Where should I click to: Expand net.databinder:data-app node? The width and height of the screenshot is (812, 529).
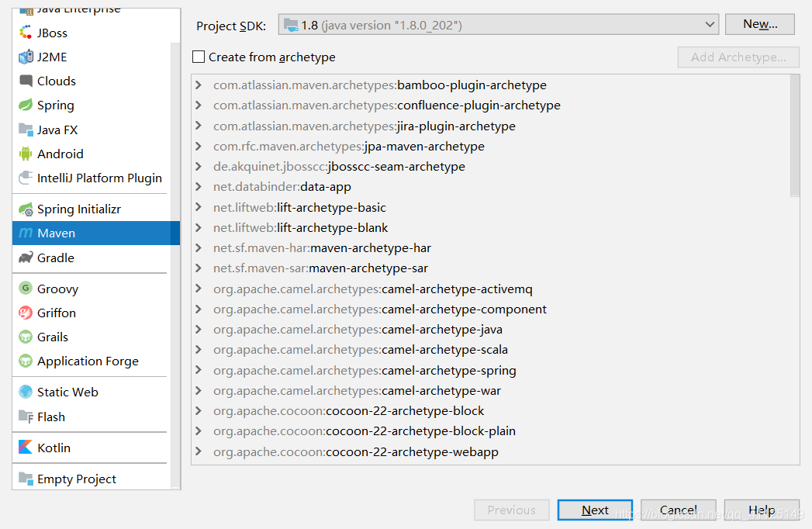(199, 186)
